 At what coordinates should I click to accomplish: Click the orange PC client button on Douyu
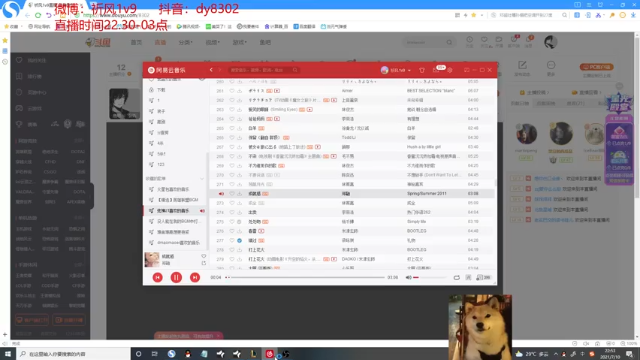click(596, 67)
